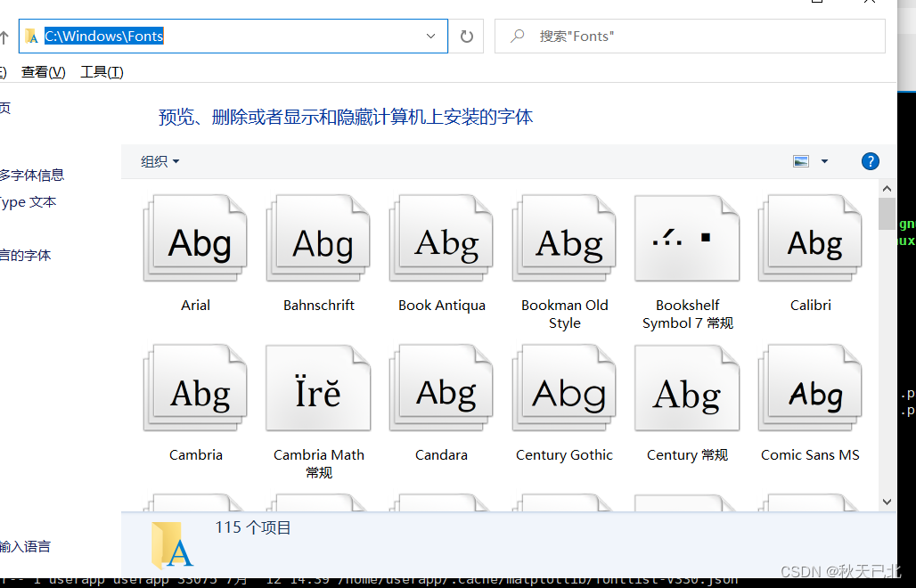This screenshot has width=916, height=588.
Task: Click the 搜索"Fonts" search box
Action: click(x=690, y=37)
